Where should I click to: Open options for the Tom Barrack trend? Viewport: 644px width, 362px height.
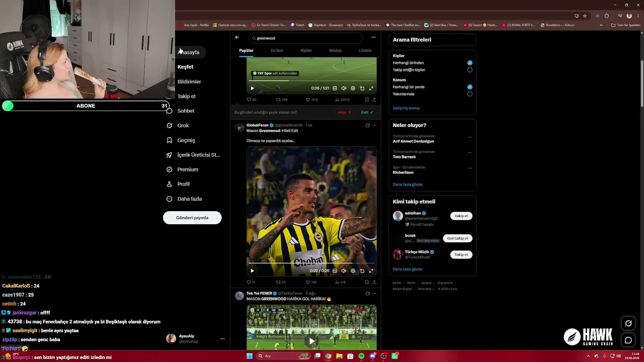point(470,153)
